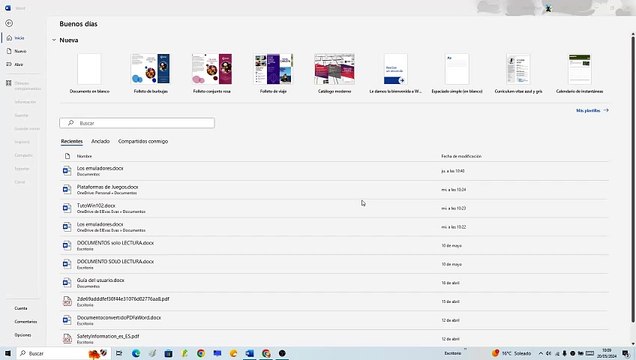Viewport: 636px width, 360px height.
Task: Click the Word icon in the taskbar
Action: [x=249, y=354]
